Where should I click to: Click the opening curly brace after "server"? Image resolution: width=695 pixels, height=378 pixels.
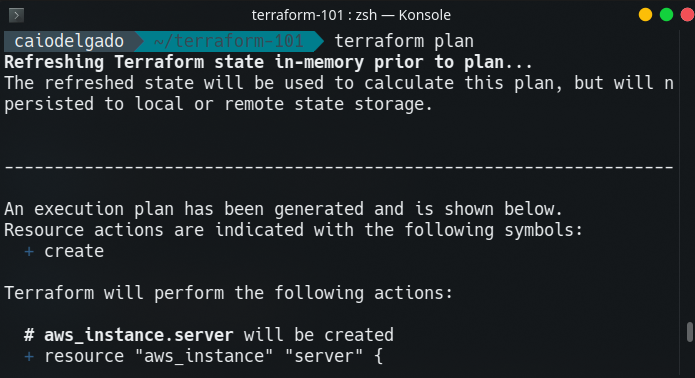click(379, 356)
